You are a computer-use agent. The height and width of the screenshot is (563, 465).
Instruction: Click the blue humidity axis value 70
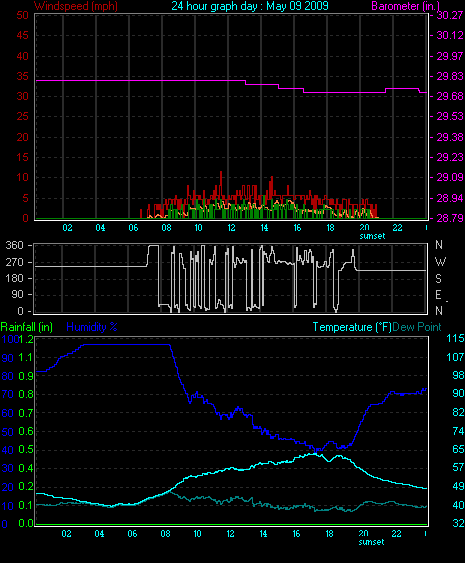point(8,395)
